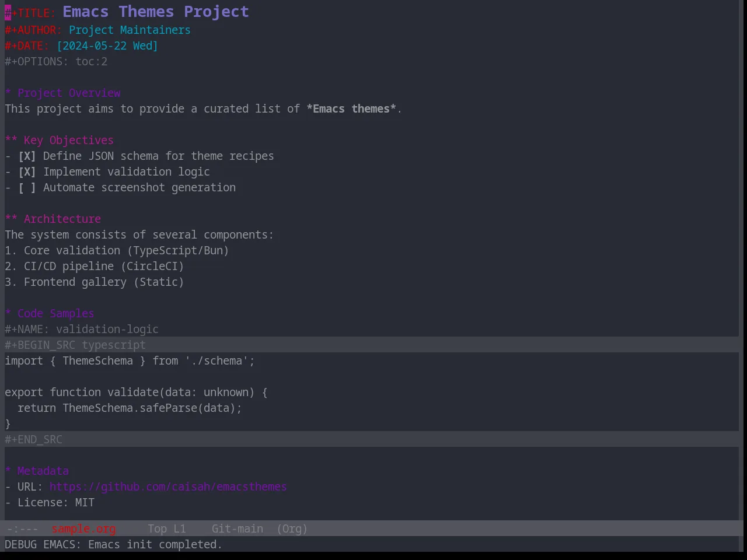This screenshot has height=560, width=747.
Task: Click the (Org) major mode indicator
Action: pos(292,529)
